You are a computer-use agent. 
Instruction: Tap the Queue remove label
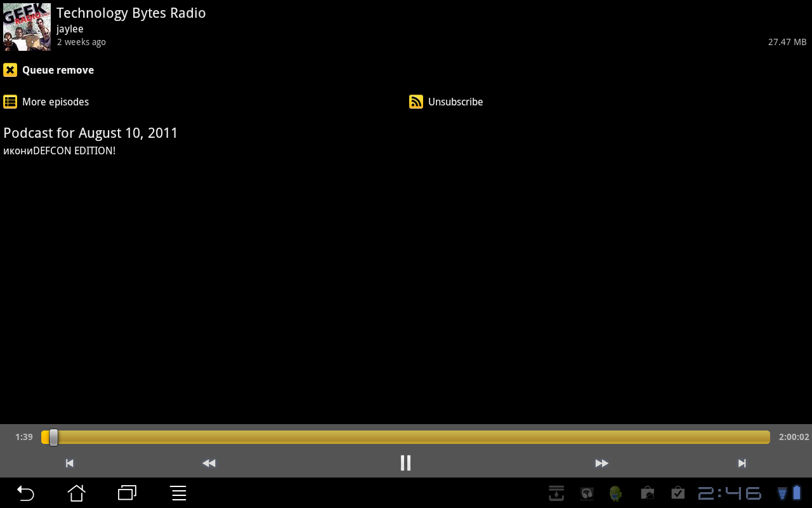[58, 70]
